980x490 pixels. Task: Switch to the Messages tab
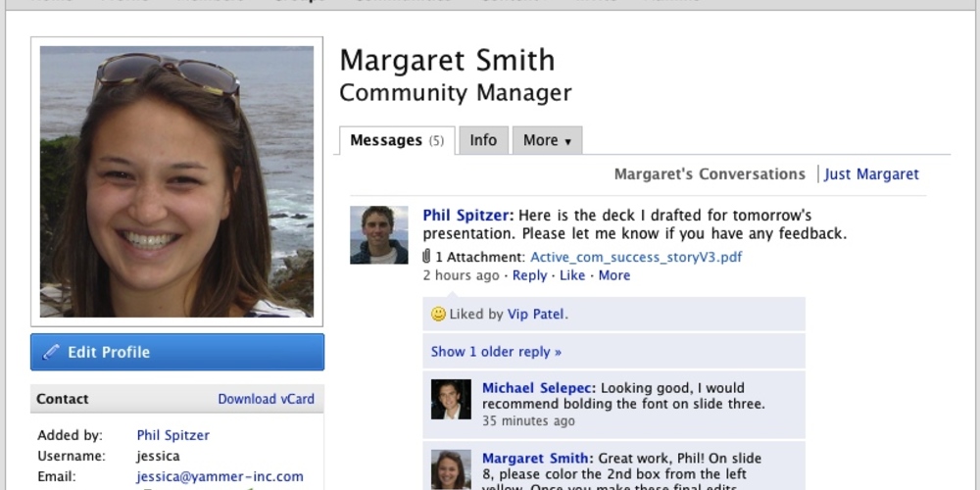[397, 140]
